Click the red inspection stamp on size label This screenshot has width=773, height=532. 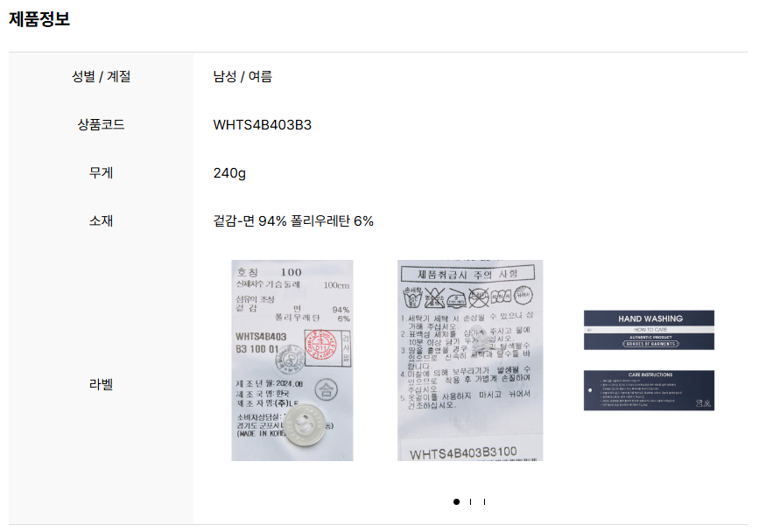(x=322, y=345)
